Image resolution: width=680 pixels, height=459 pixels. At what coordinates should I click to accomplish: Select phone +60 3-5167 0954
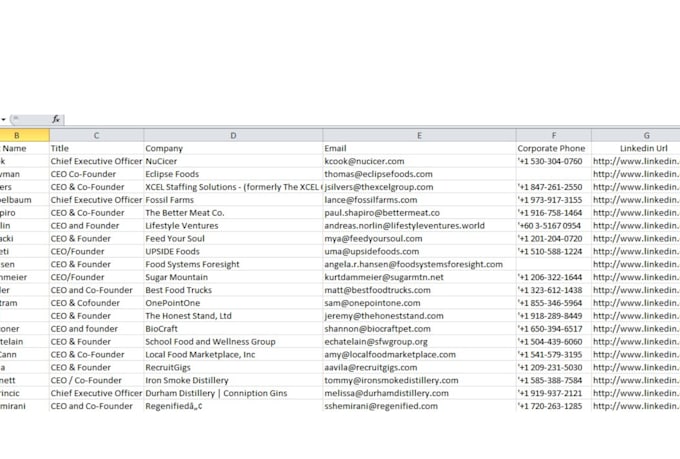[554, 226]
